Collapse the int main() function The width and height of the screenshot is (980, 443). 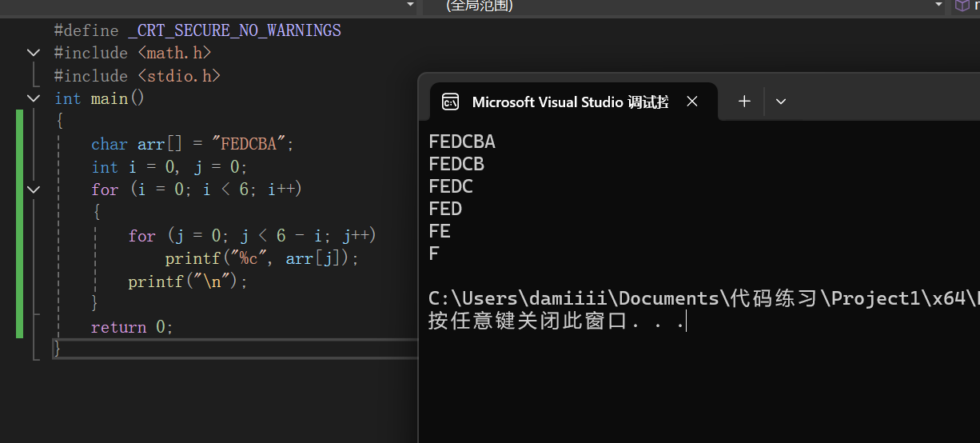pyautogui.click(x=34, y=98)
